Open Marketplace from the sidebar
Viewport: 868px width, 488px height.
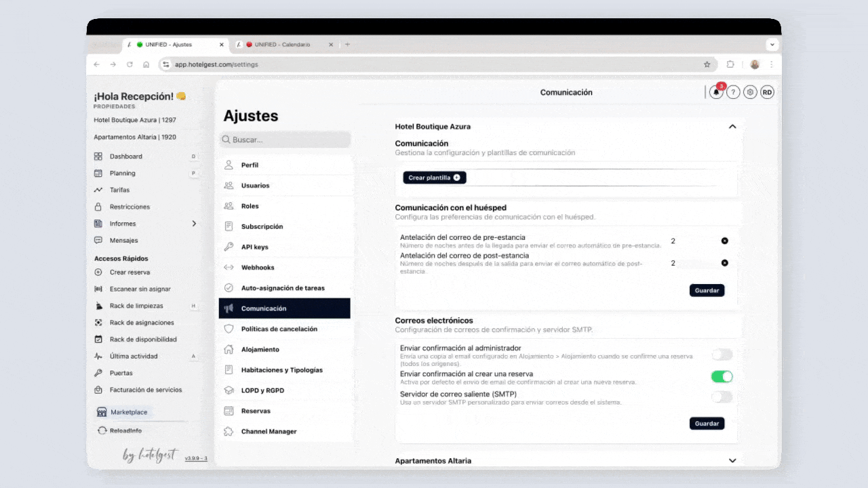point(128,412)
